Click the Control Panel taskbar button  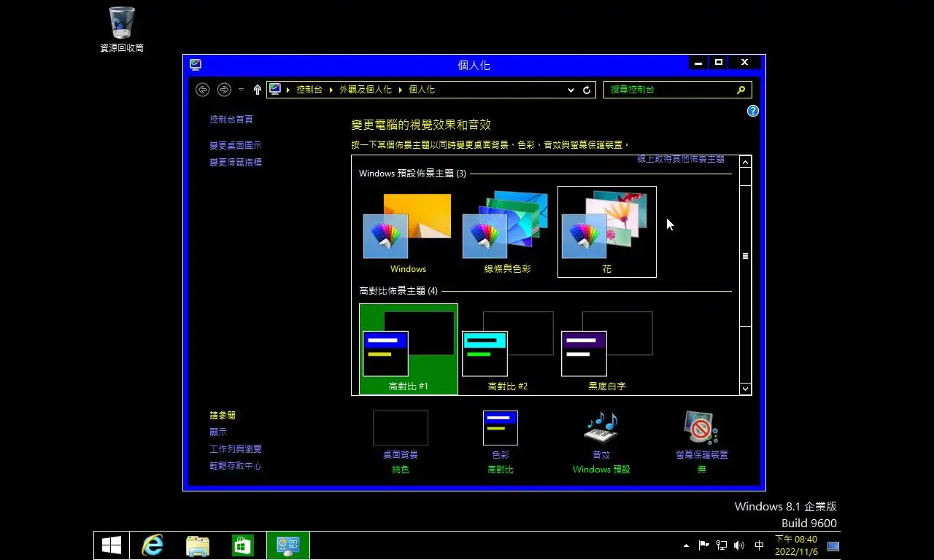pyautogui.click(x=288, y=545)
